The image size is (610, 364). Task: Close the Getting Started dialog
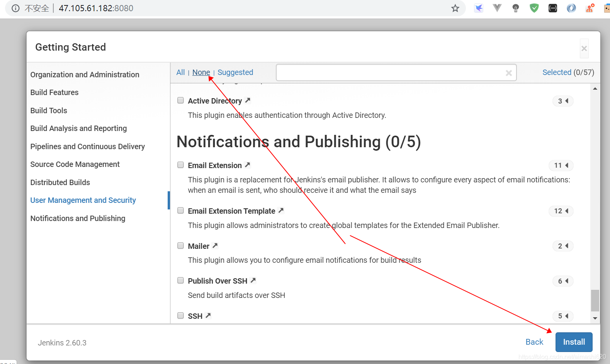584,49
